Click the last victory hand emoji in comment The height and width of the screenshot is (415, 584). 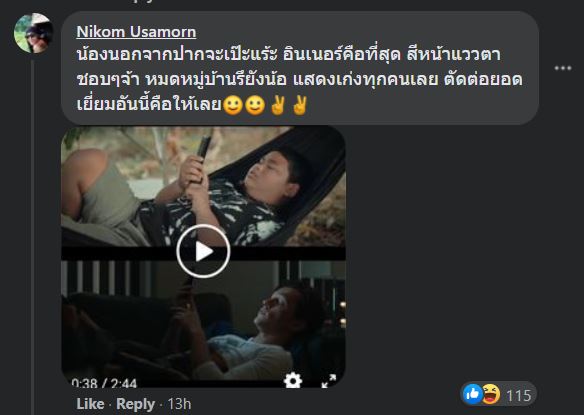299,105
